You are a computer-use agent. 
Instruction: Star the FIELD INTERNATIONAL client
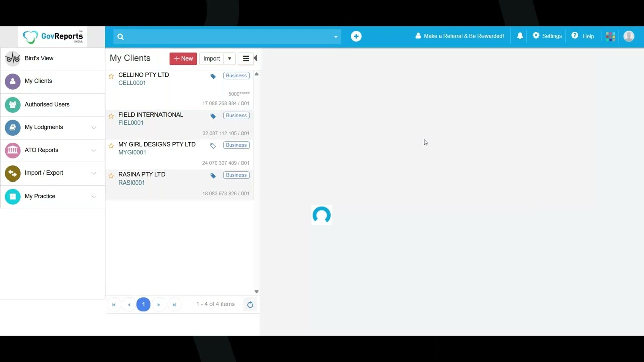point(111,116)
